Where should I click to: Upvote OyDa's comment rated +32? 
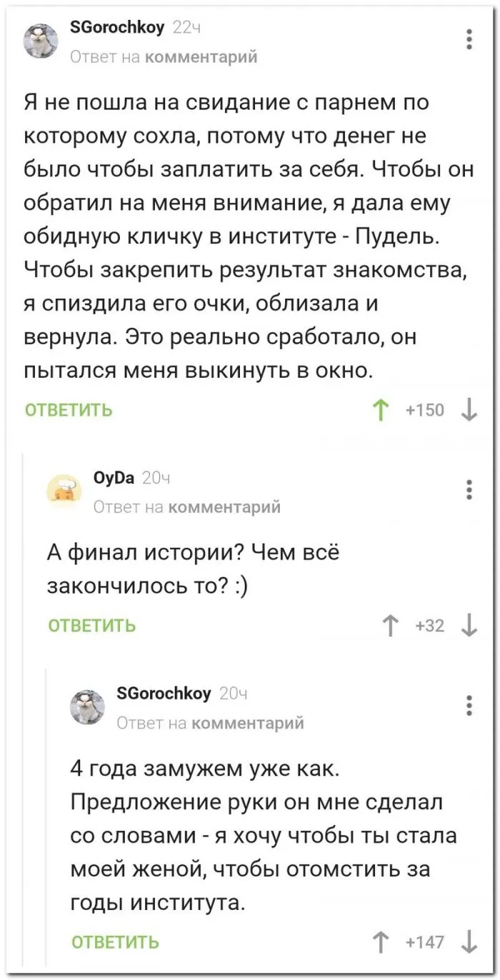pyautogui.click(x=388, y=626)
